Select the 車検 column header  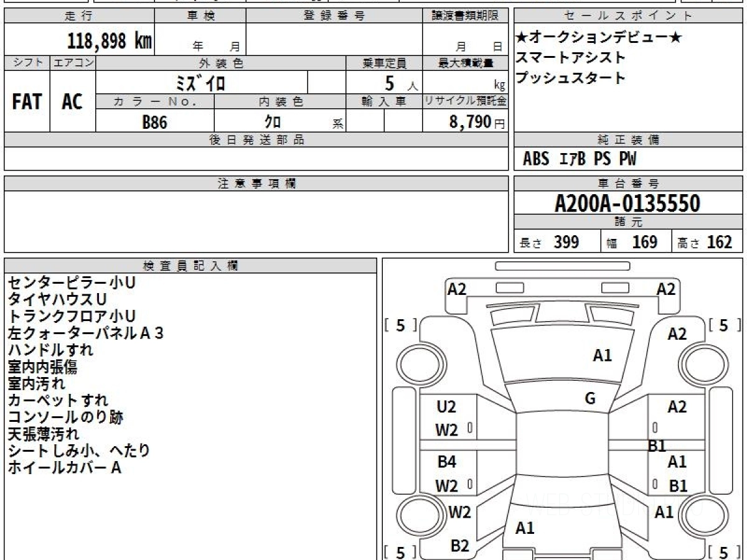tap(200, 16)
